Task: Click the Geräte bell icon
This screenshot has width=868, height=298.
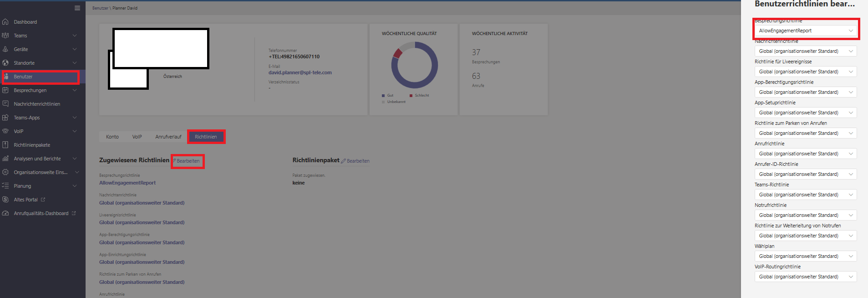Action: click(x=5, y=49)
